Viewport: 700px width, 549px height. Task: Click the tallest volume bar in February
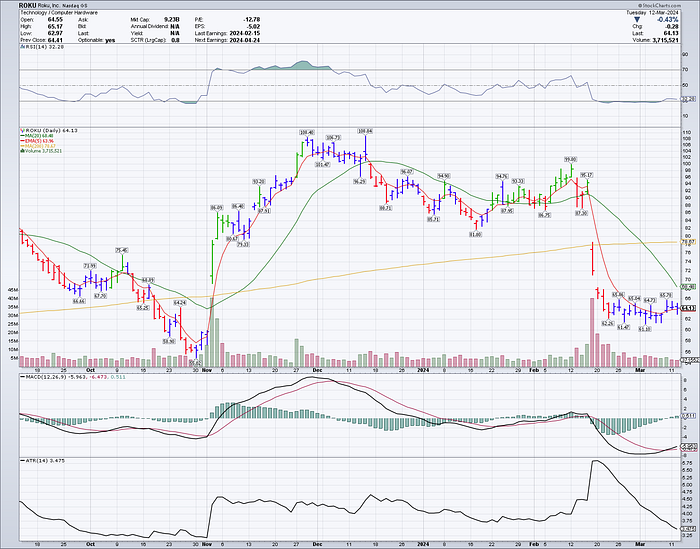click(592, 332)
